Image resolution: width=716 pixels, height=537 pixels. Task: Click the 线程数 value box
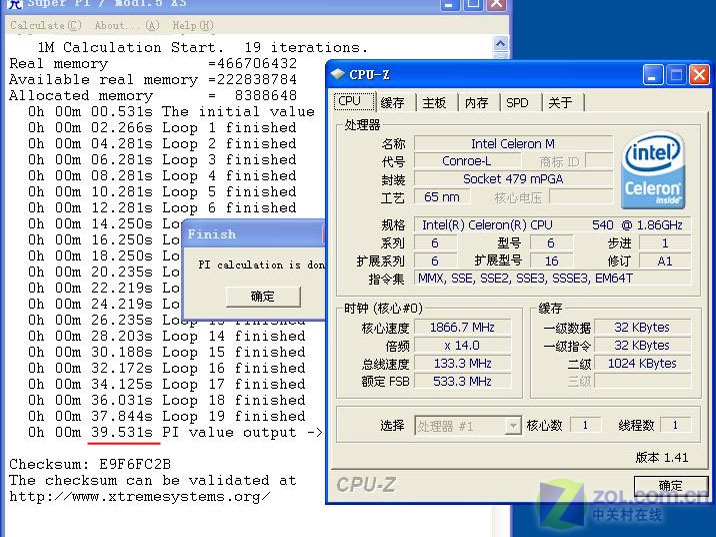point(675,426)
